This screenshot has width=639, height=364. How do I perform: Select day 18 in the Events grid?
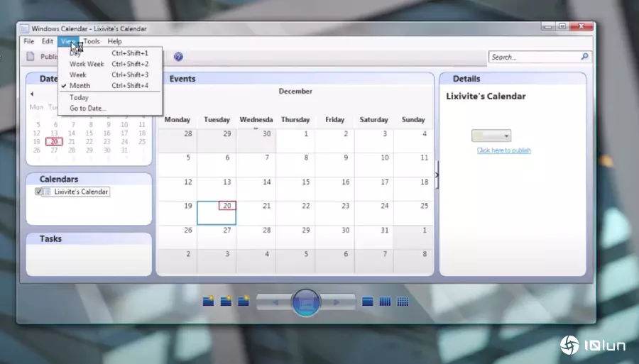(414, 189)
